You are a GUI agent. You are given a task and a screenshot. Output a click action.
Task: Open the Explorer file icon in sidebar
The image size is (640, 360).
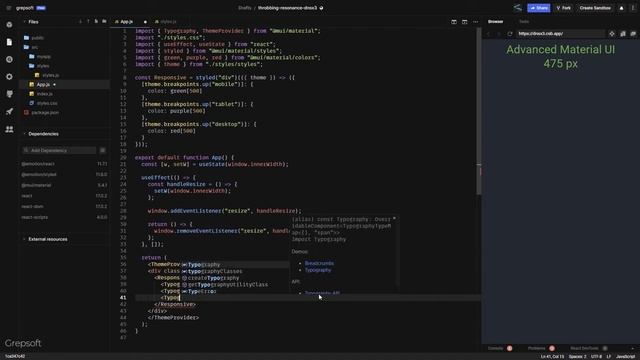click(x=9, y=42)
